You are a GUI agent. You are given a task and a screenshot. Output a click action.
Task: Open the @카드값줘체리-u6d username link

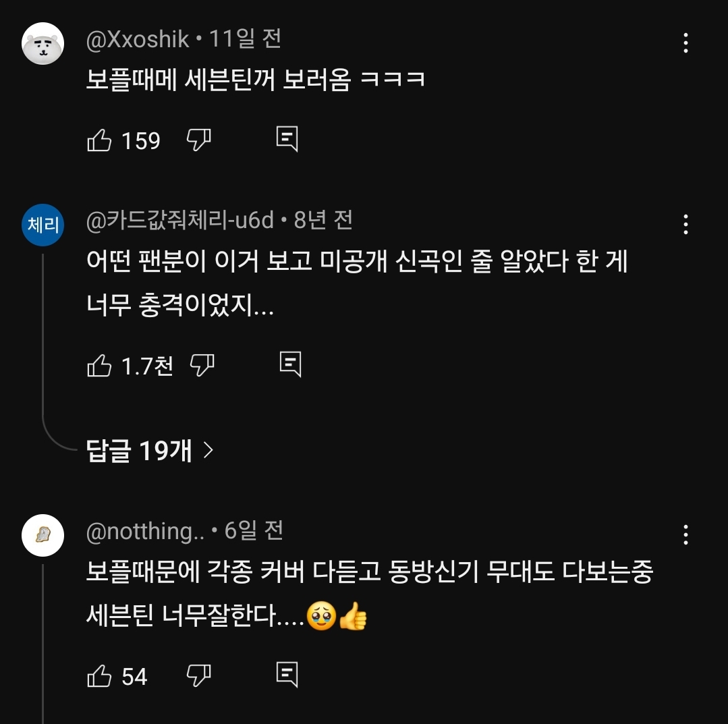(179, 220)
